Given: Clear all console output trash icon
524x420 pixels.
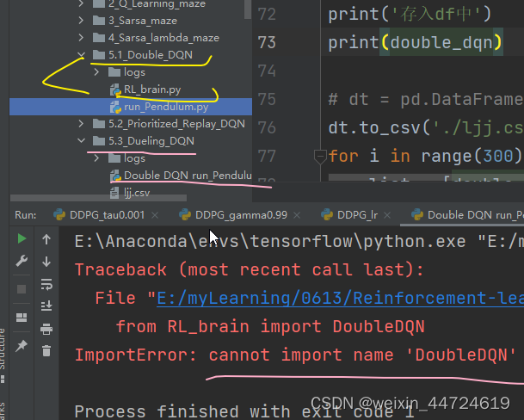Looking at the screenshot, I should 46,351.
